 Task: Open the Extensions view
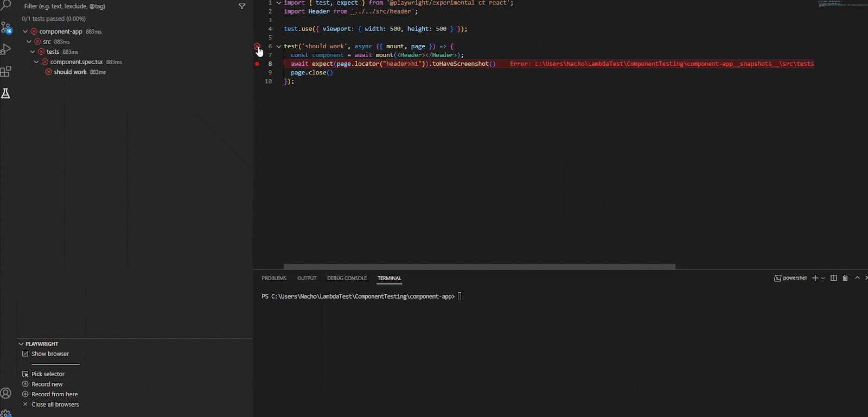pyautogui.click(x=6, y=71)
